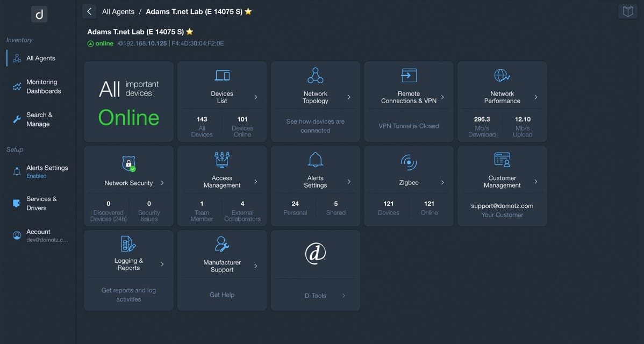
Task: Select the Network Topology icon
Action: (315, 75)
